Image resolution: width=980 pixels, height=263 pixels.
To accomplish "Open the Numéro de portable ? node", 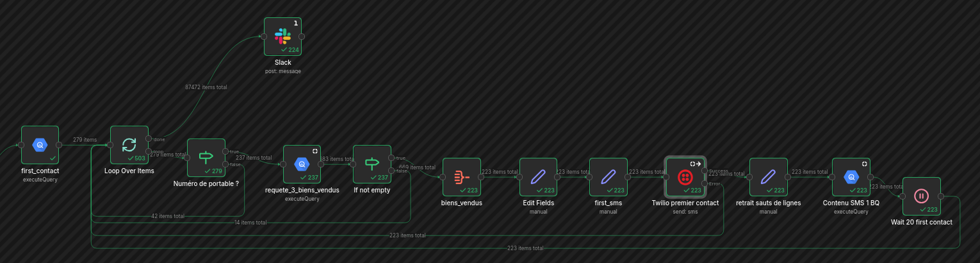I will coord(206,158).
